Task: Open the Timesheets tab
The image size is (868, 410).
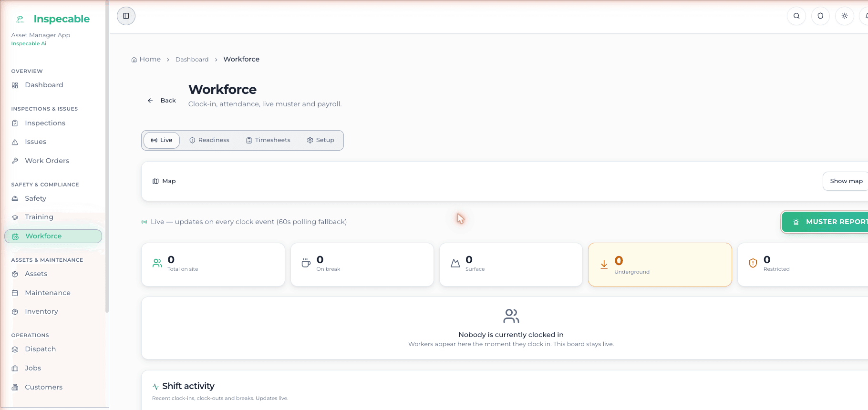Action: (268, 140)
